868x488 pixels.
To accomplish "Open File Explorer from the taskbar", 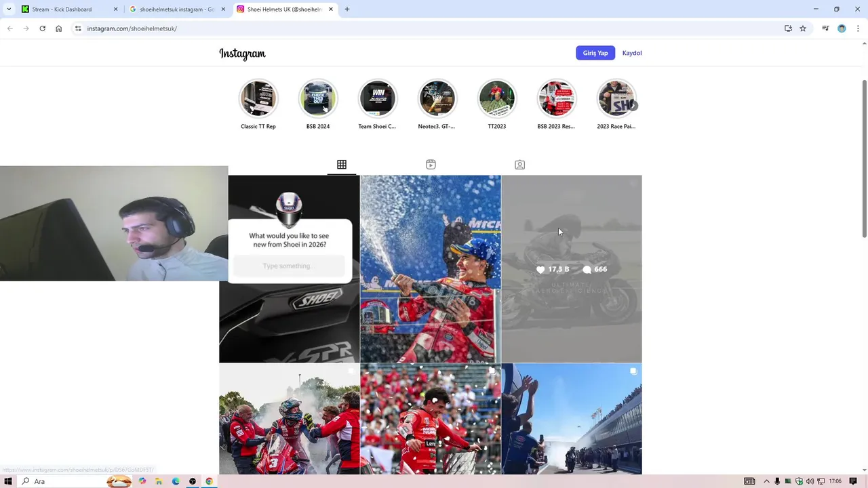I will [x=159, y=481].
